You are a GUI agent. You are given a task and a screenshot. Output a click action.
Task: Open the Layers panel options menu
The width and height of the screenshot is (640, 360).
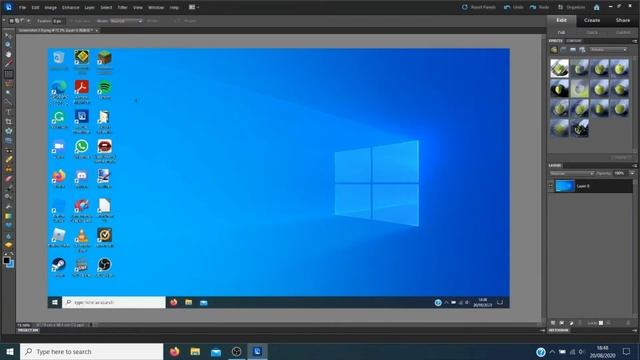click(634, 165)
